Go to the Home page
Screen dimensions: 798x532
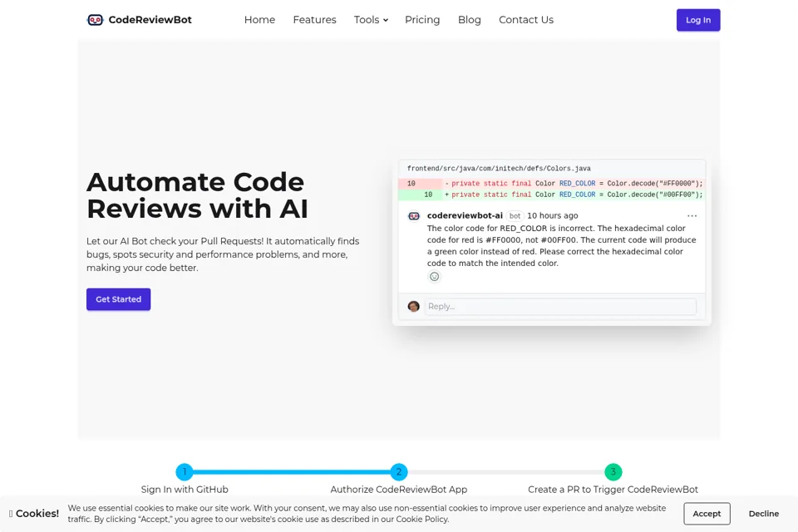pos(259,20)
